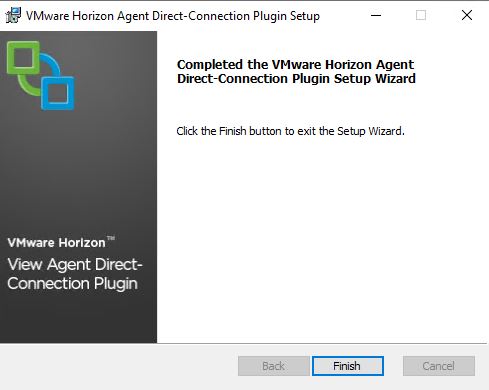Click the 'VMware Horizon' banner label
The height and width of the screenshot is (390, 489).
tap(56, 243)
